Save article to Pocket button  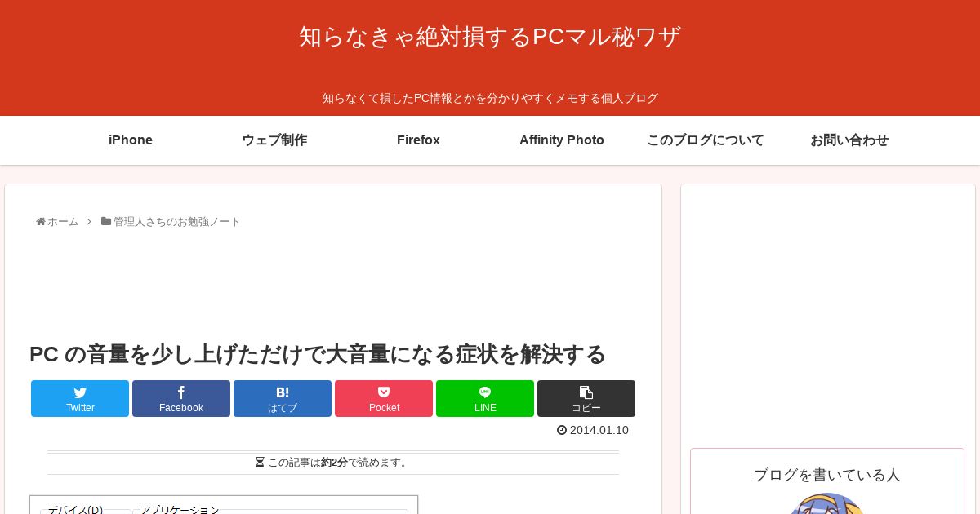[x=384, y=398]
